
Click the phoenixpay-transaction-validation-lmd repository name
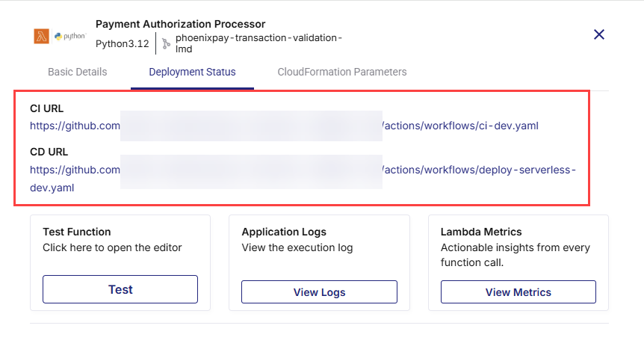pos(258,43)
